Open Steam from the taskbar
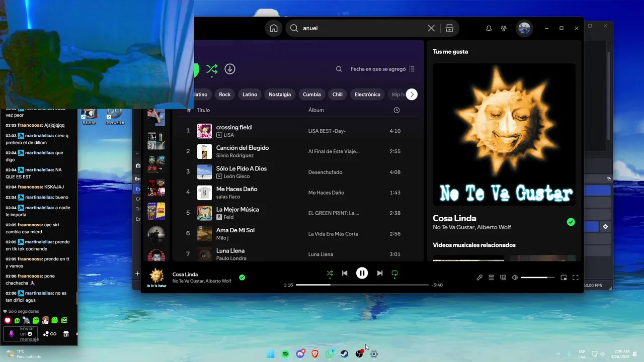Viewport: 644px width, 362px height. (344, 354)
